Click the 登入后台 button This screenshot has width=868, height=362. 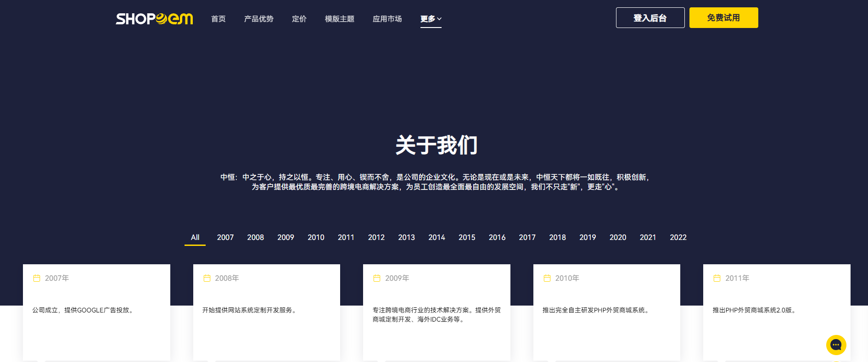click(x=650, y=18)
